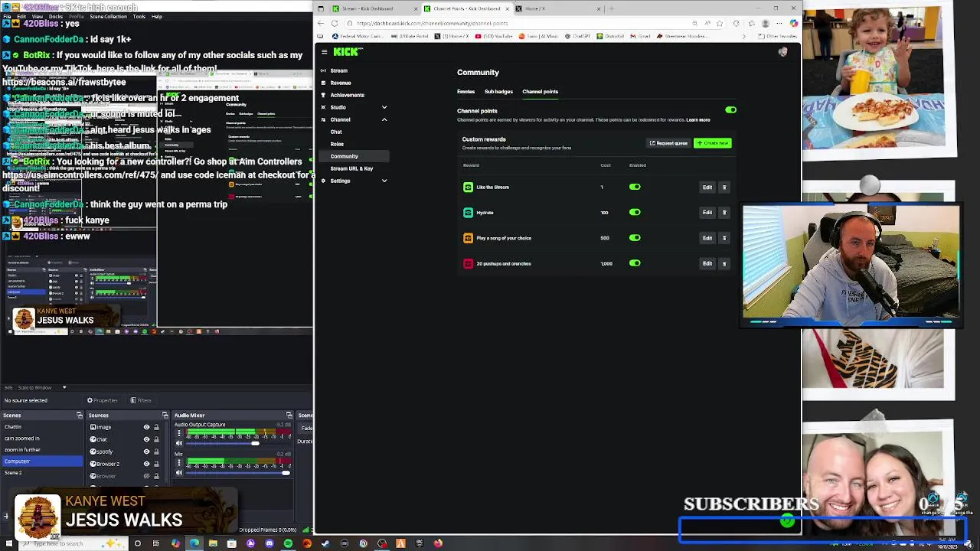Expand the Studio section in Kick sidebar

tap(384, 108)
